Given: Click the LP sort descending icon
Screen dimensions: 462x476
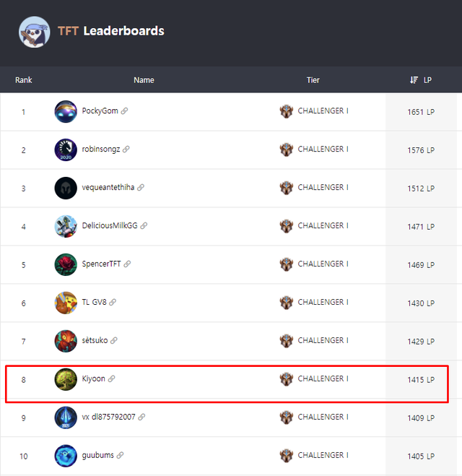Looking at the screenshot, I should pos(414,80).
